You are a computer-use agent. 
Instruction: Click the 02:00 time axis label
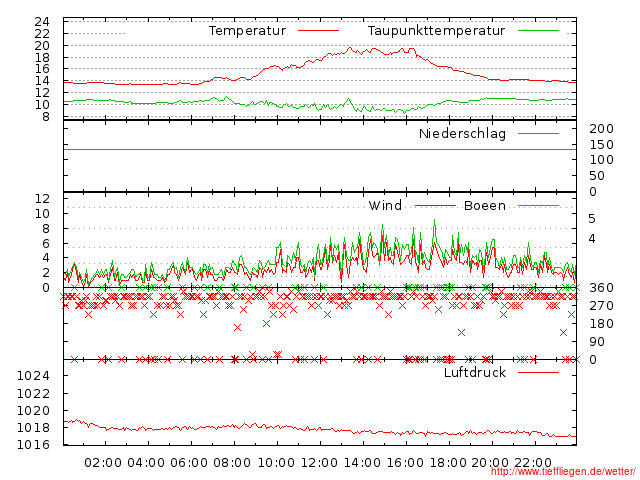(103, 463)
